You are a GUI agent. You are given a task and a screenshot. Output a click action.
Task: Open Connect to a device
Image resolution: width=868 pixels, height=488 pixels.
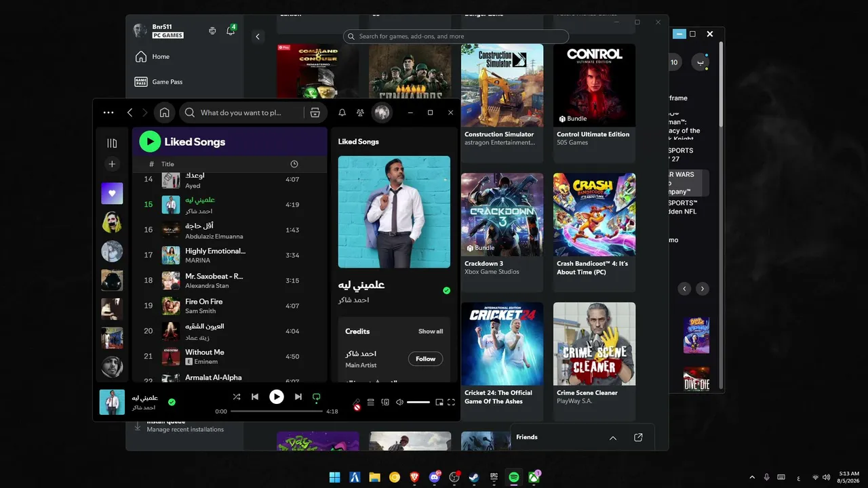point(385,403)
